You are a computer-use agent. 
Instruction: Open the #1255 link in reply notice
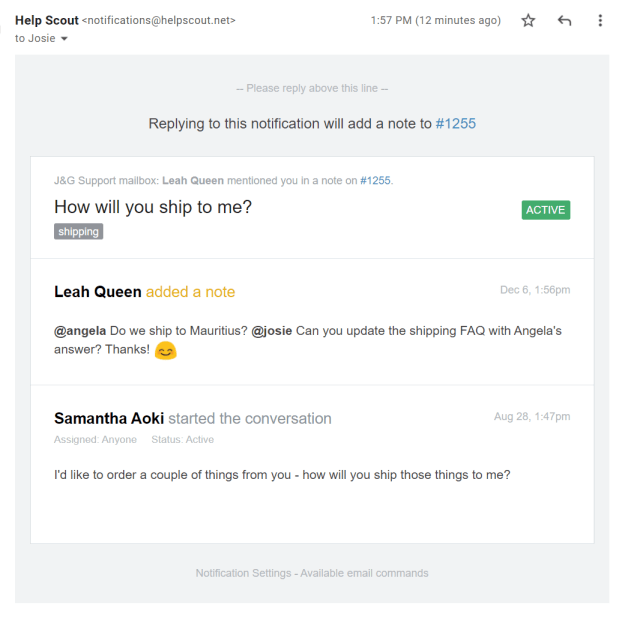(456, 124)
